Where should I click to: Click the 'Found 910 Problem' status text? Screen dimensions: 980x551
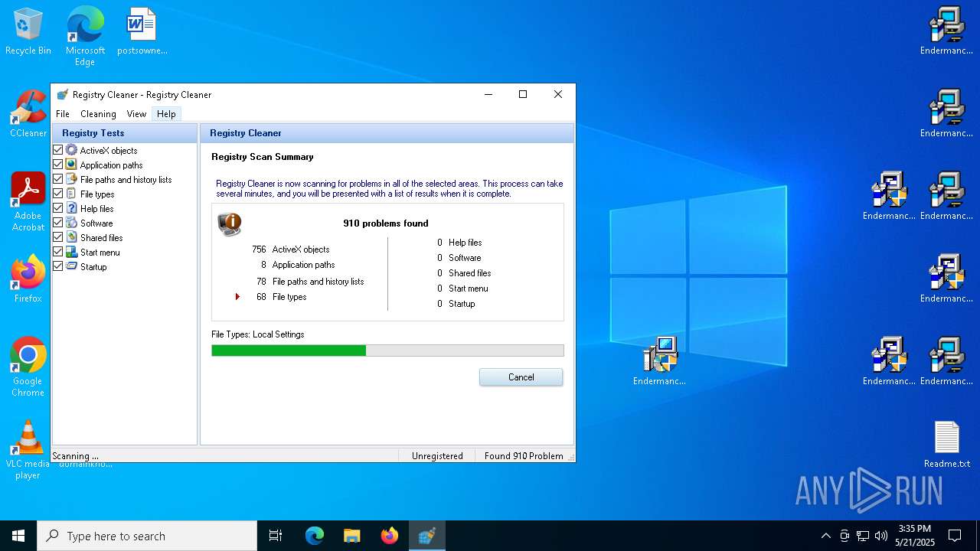524,455
